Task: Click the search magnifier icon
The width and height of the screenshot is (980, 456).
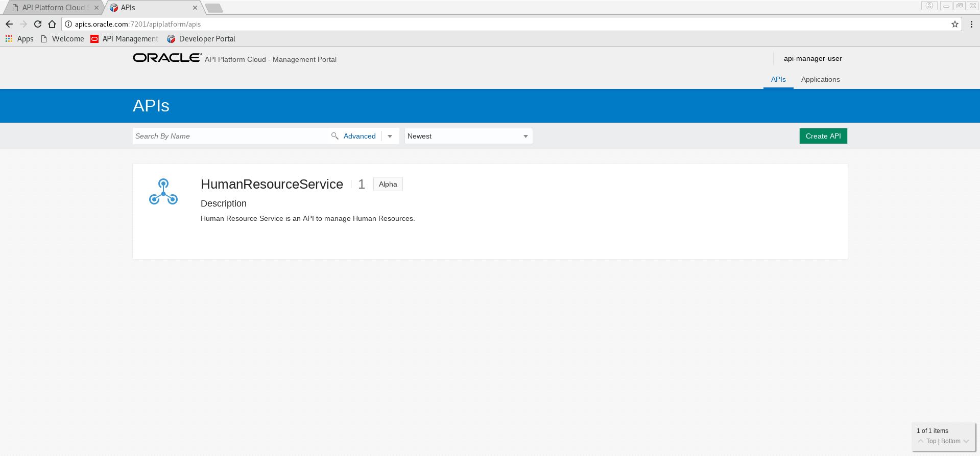Action: tap(334, 136)
